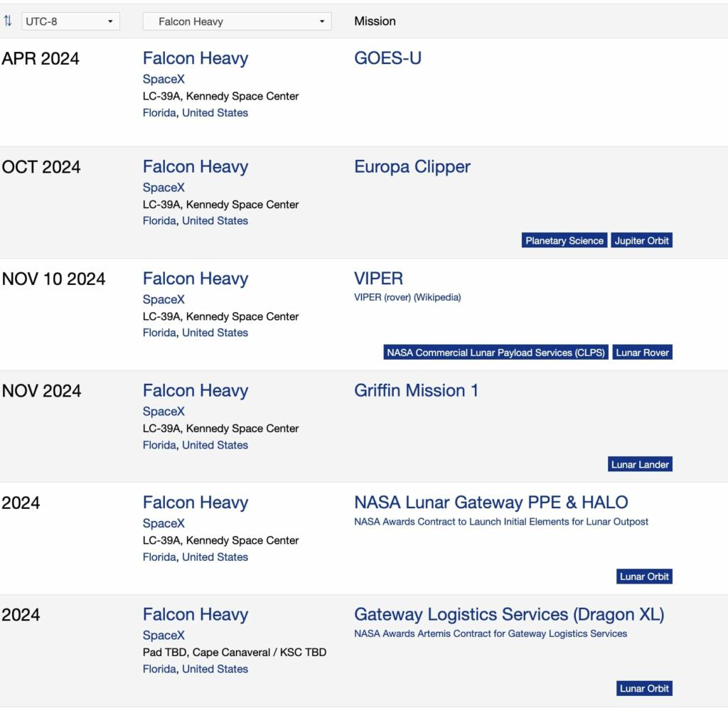Open the Griffin Mission 1 link
This screenshot has width=728, height=708.
pos(416,390)
